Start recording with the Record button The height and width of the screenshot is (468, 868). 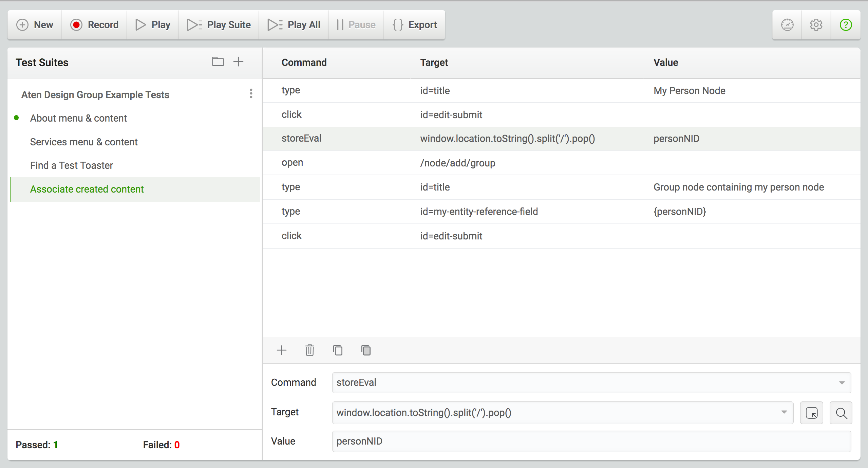(x=94, y=25)
